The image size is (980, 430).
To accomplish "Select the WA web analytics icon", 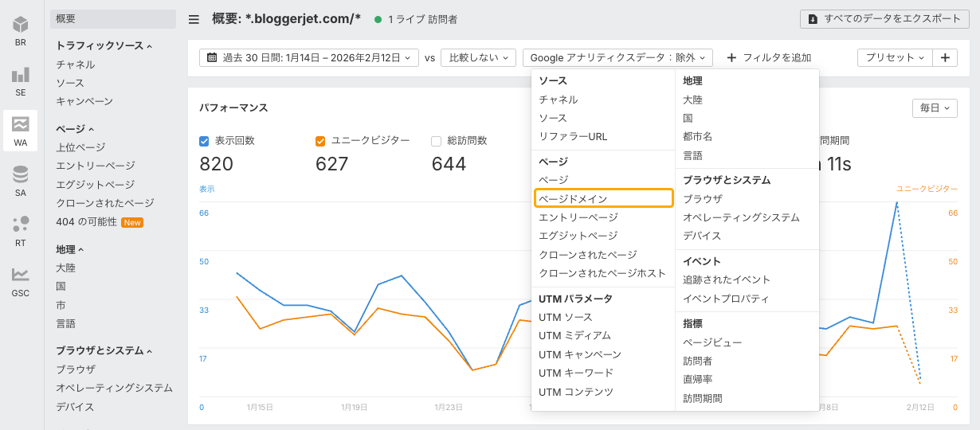I will coord(20,131).
